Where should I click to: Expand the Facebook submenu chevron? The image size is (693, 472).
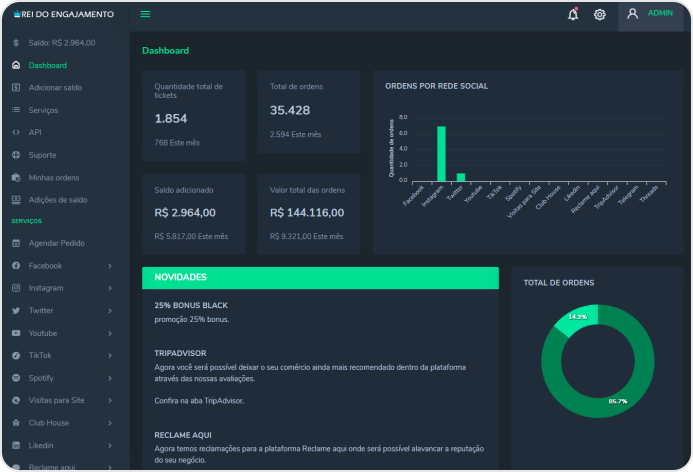pyautogui.click(x=110, y=266)
